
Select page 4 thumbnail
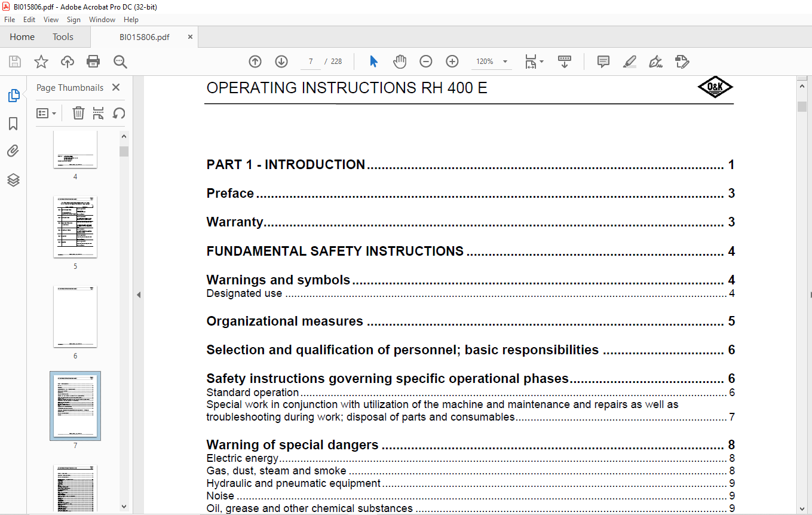(x=75, y=150)
